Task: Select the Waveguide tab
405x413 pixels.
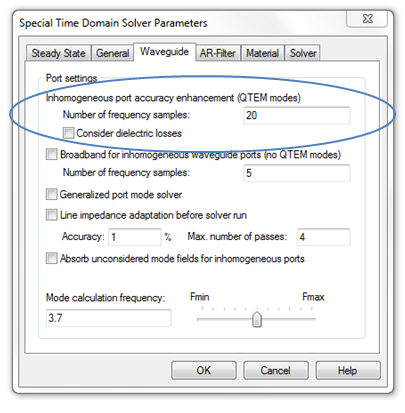Action: [x=165, y=52]
